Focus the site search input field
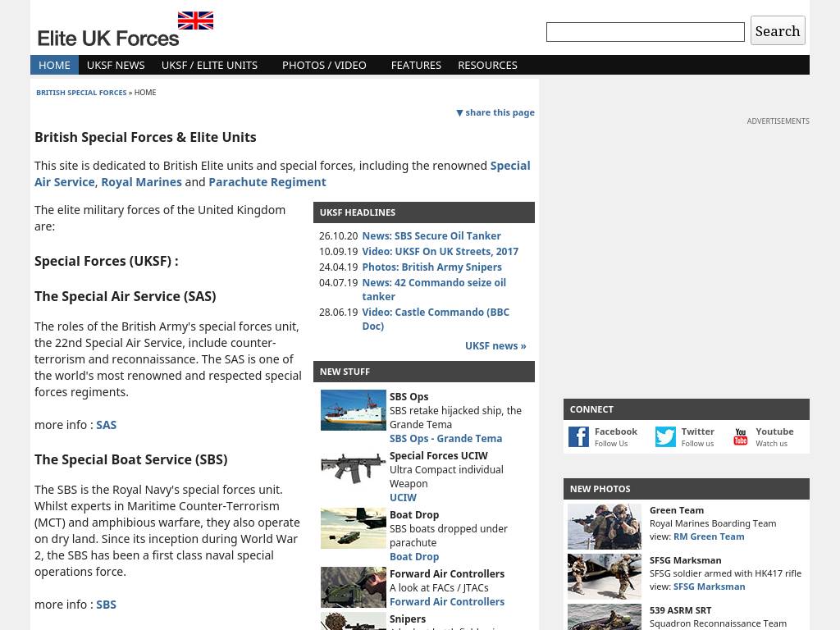 [x=645, y=32]
